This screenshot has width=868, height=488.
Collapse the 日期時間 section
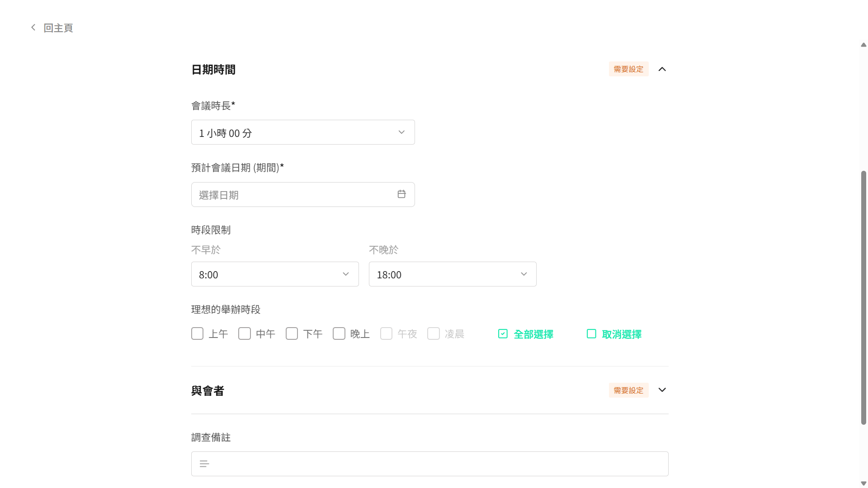(662, 69)
